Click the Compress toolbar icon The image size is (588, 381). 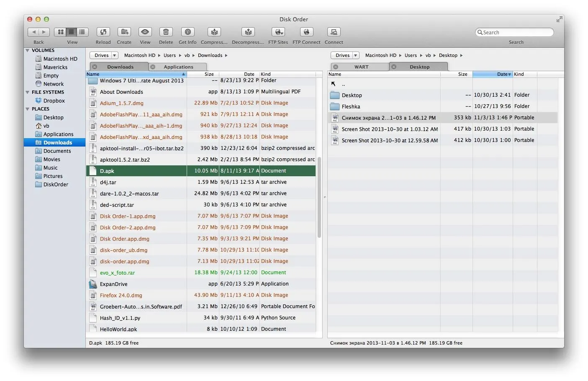[x=214, y=32]
